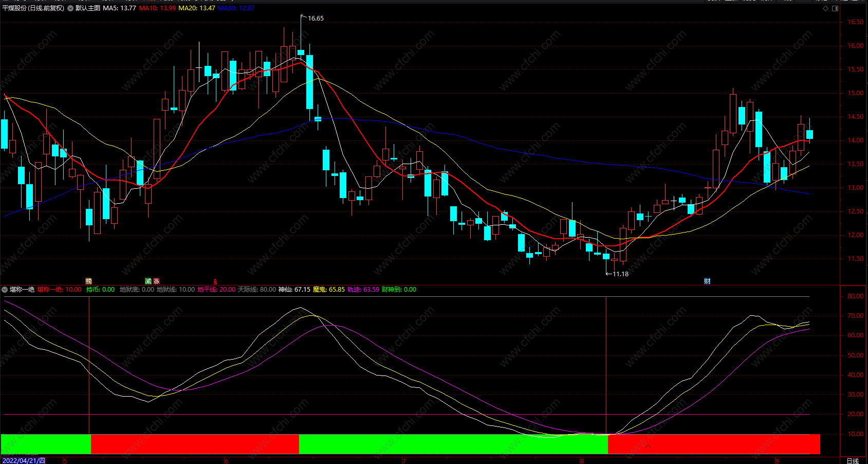Click the orange 榜 marker icon

click(89, 281)
